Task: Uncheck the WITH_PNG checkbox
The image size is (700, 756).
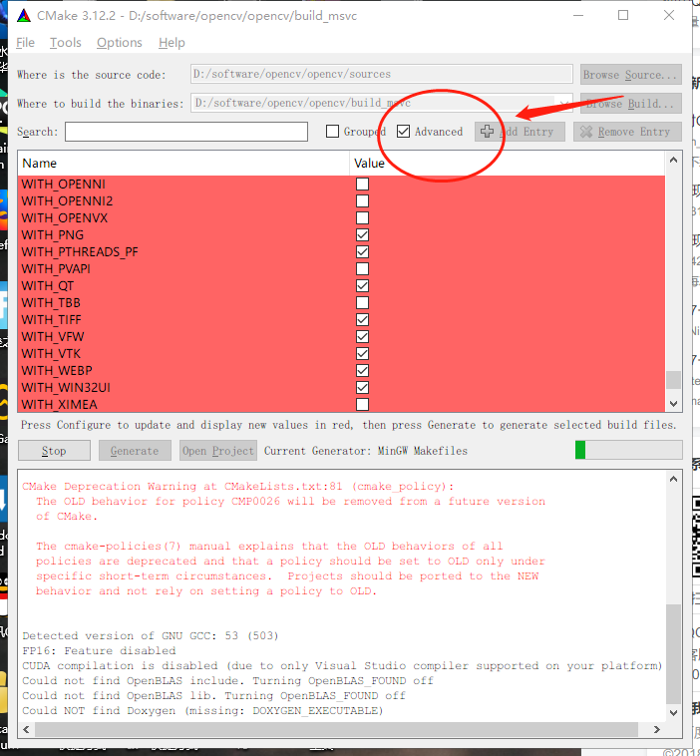Action: point(362,234)
